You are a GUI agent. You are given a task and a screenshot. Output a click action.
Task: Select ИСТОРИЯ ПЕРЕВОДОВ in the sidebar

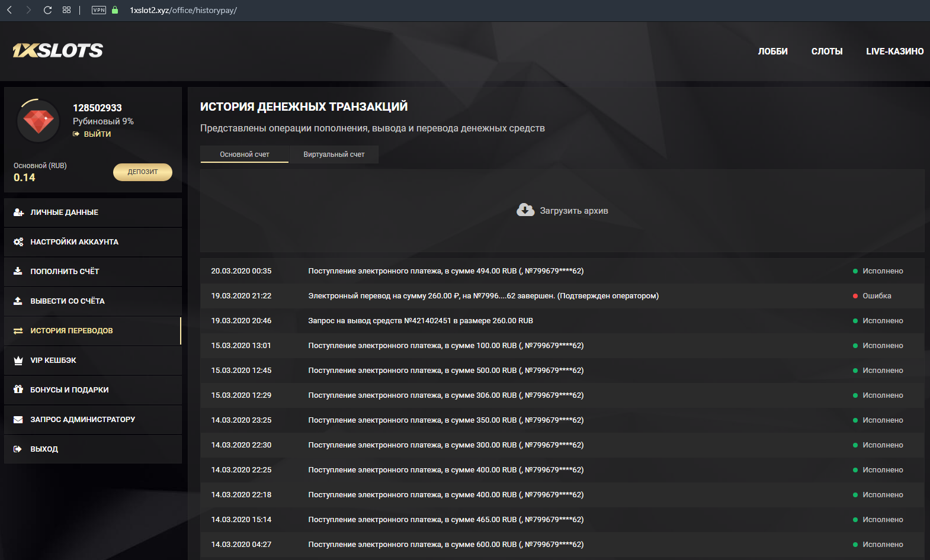92,331
